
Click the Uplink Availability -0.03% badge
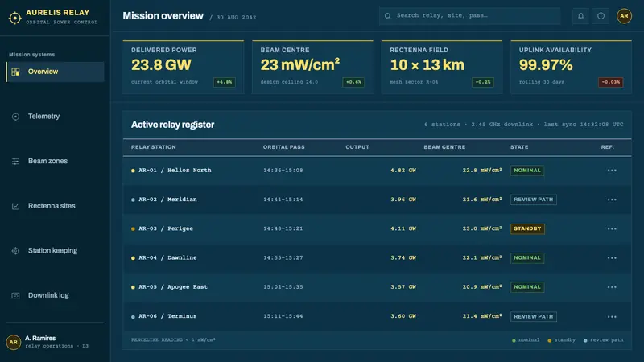610,82
